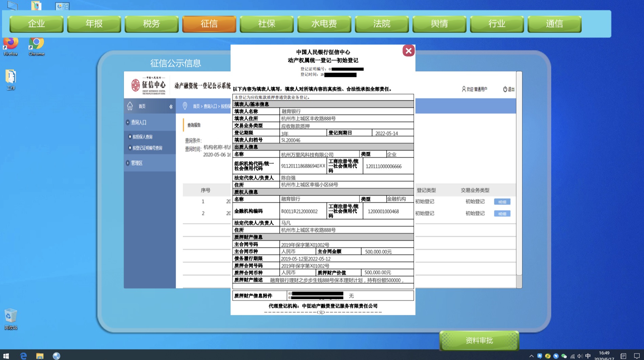Expand the 管理区 sidebar section
The width and height of the screenshot is (644, 360).
(x=137, y=163)
